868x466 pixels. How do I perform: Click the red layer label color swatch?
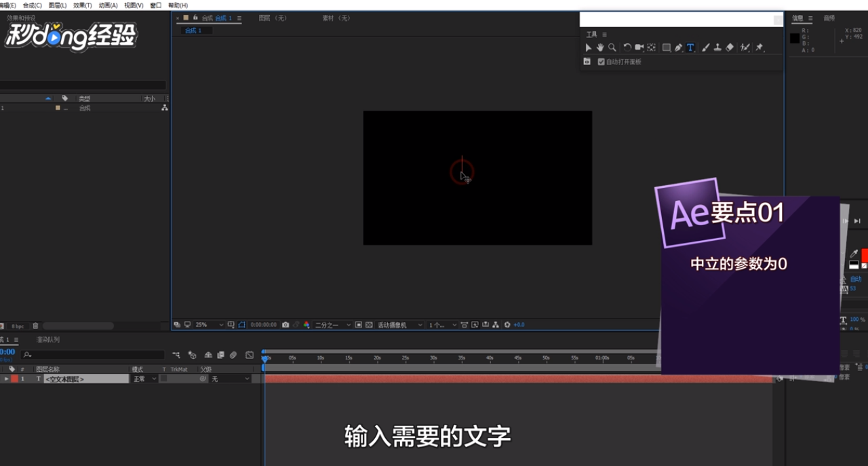pyautogui.click(x=15, y=379)
